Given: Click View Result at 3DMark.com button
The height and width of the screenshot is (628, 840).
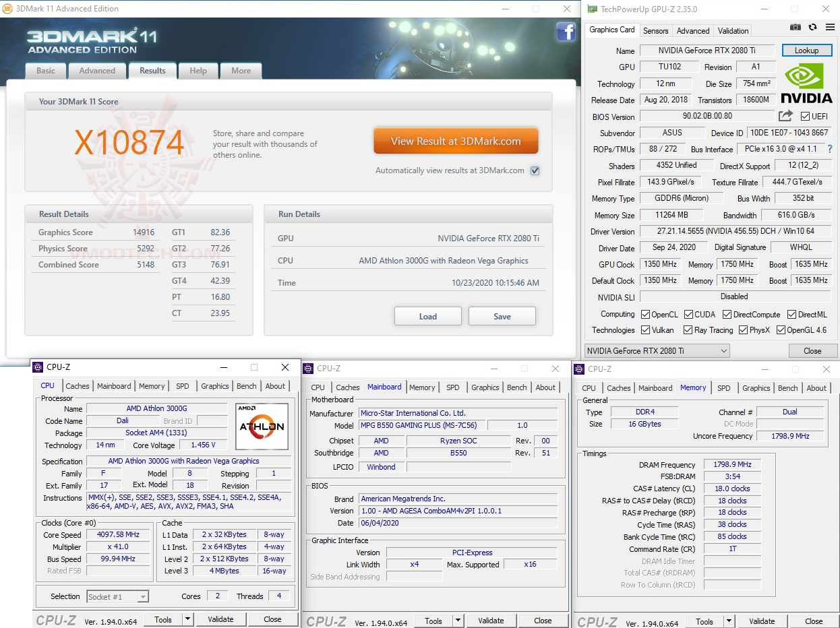Looking at the screenshot, I should [x=456, y=142].
